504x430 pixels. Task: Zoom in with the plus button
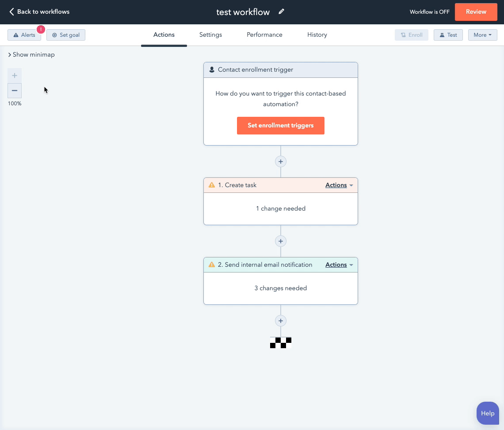[15, 76]
